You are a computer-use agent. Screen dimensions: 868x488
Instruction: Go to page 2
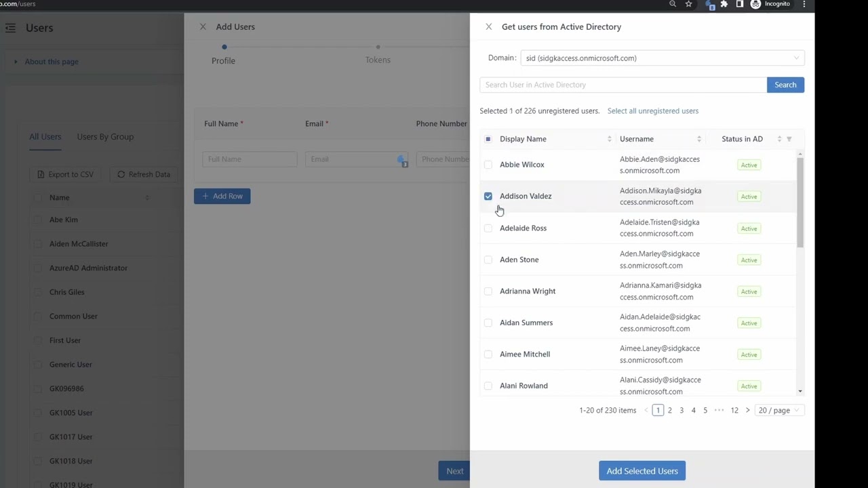[670, 410]
